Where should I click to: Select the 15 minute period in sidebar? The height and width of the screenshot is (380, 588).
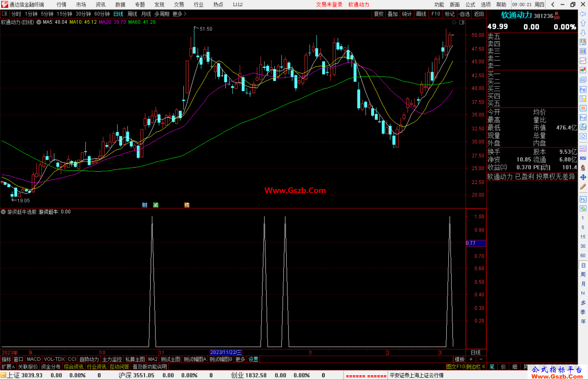583,237
